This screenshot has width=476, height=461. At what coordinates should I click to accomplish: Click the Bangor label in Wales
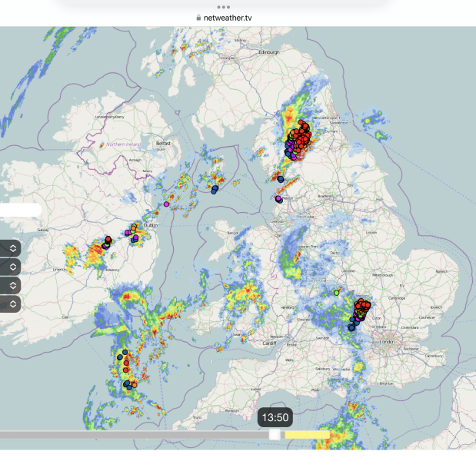tap(232, 233)
